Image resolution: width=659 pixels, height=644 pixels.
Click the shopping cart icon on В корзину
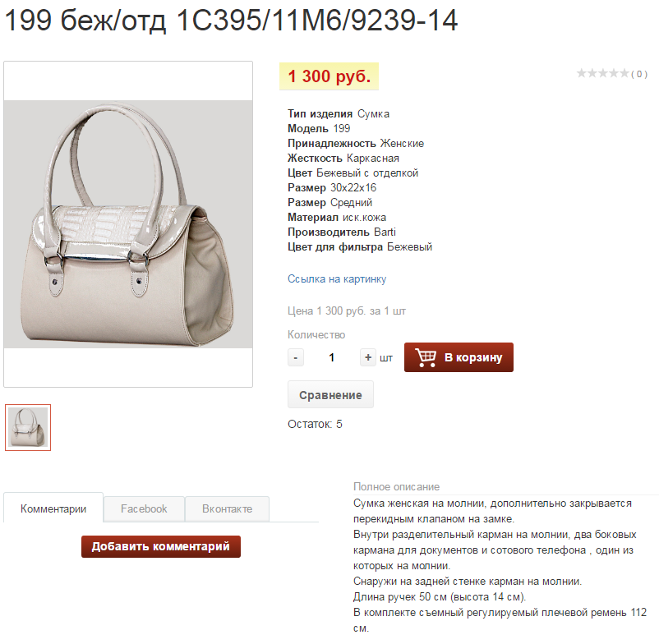tap(426, 357)
